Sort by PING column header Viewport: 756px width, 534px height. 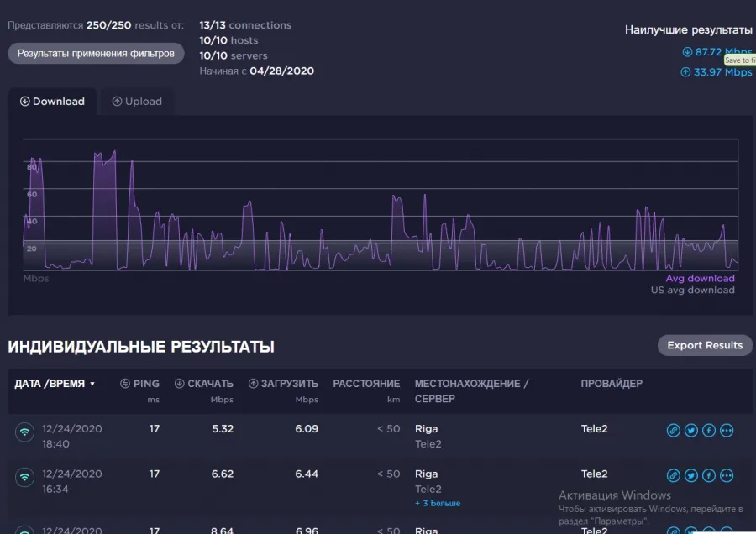click(x=139, y=384)
